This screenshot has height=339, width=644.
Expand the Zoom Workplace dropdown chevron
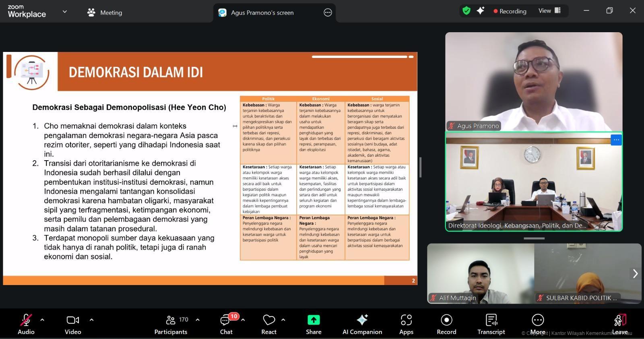(65, 12)
